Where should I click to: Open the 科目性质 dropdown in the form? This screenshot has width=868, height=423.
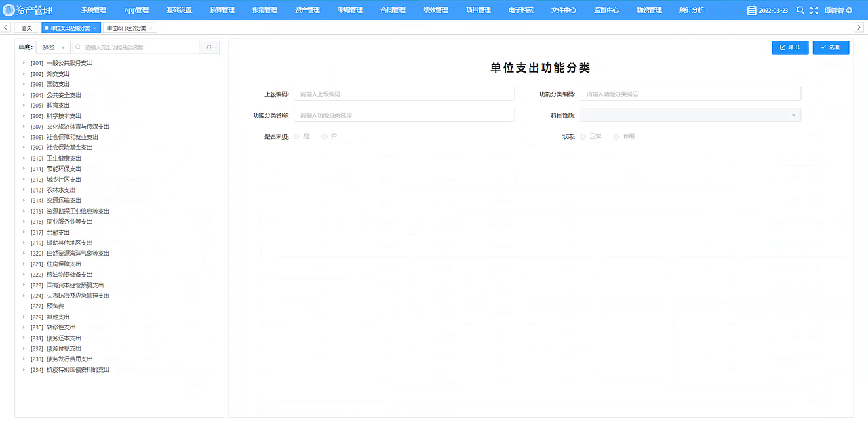[x=690, y=115]
